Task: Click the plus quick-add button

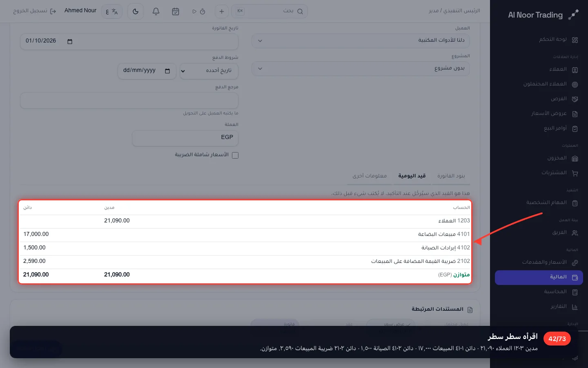Action: 222,11
